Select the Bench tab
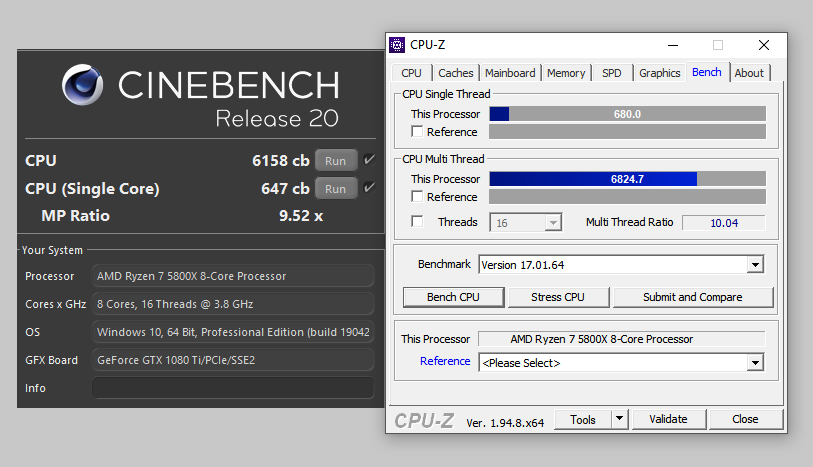 pyautogui.click(x=707, y=72)
